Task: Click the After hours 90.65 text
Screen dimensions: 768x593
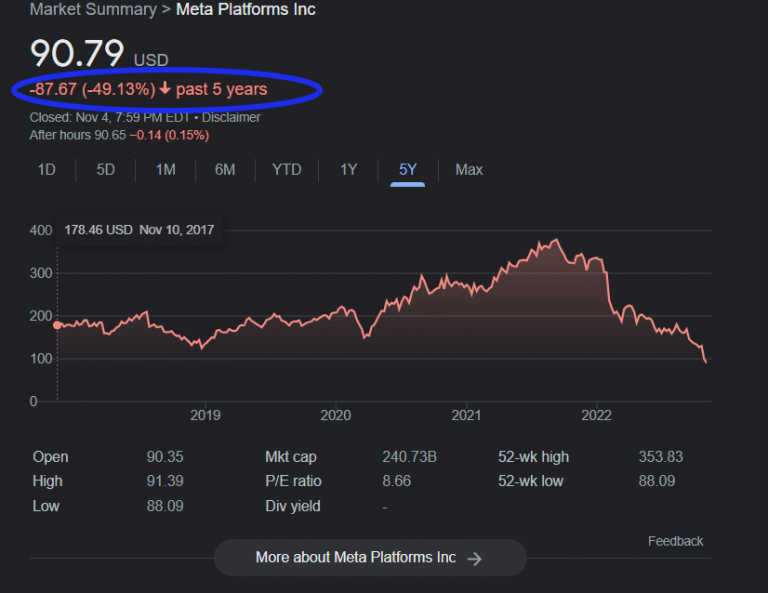Action: [77, 135]
